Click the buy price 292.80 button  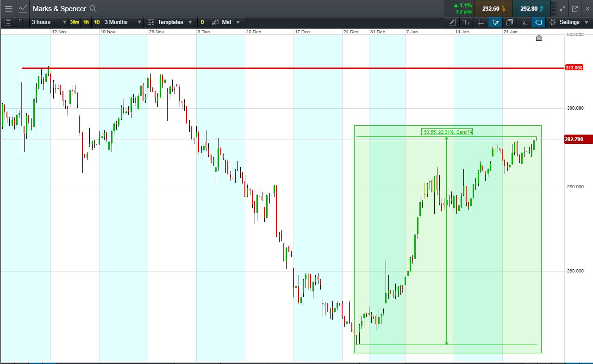tap(531, 8)
